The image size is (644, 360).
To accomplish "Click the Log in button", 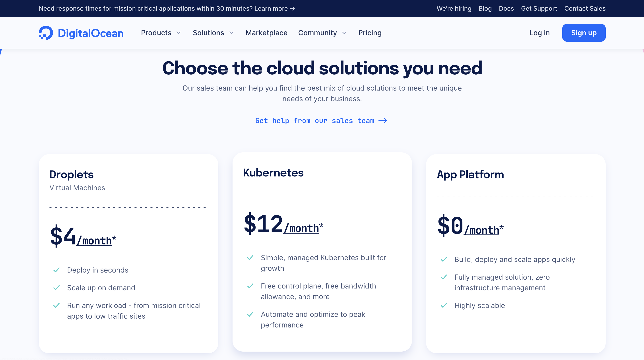I will point(539,33).
